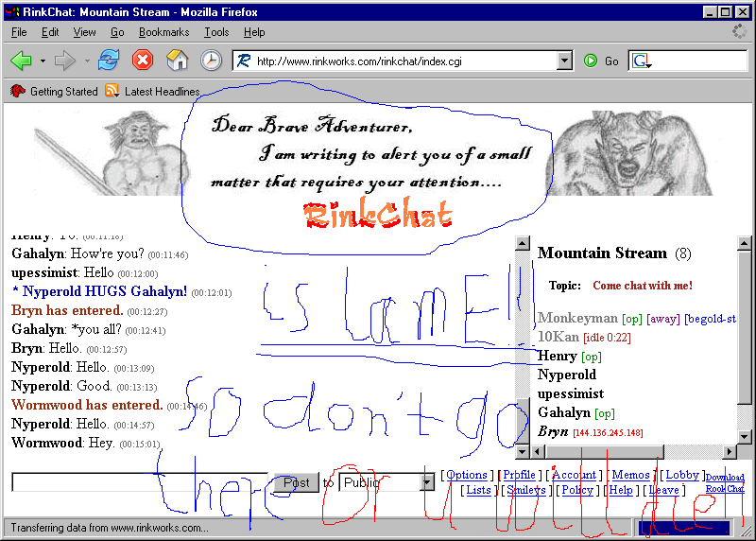Viewport: 756px width, 541px height.
Task: Open the View menu
Action: [84, 32]
